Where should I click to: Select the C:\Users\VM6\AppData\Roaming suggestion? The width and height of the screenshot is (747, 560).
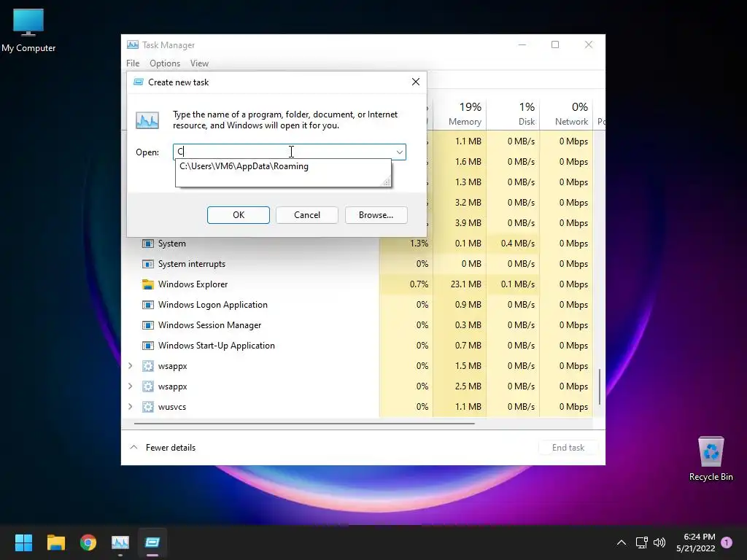[244, 166]
